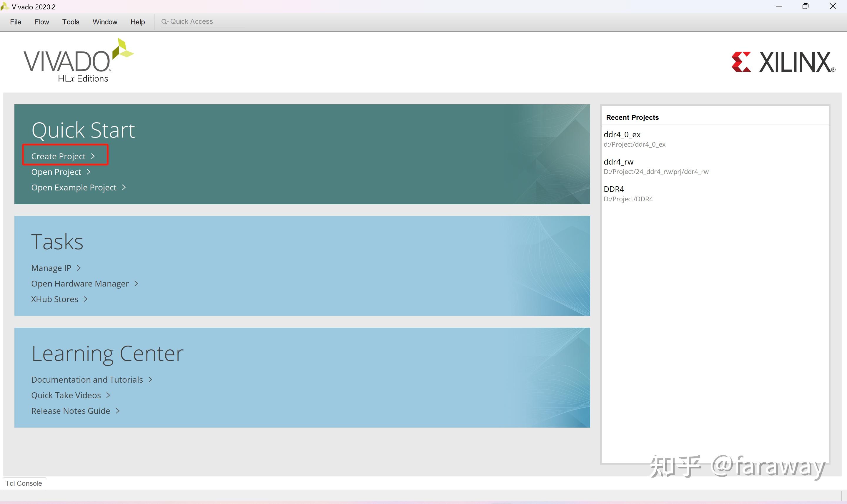Click the chevron next to Quick Take Videos
The width and height of the screenshot is (847, 504).
[109, 395]
